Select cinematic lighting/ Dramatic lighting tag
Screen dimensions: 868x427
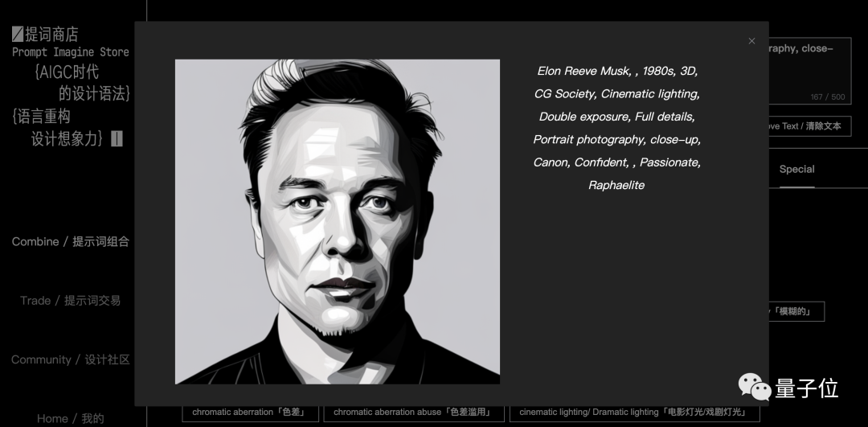pyautogui.click(x=634, y=413)
